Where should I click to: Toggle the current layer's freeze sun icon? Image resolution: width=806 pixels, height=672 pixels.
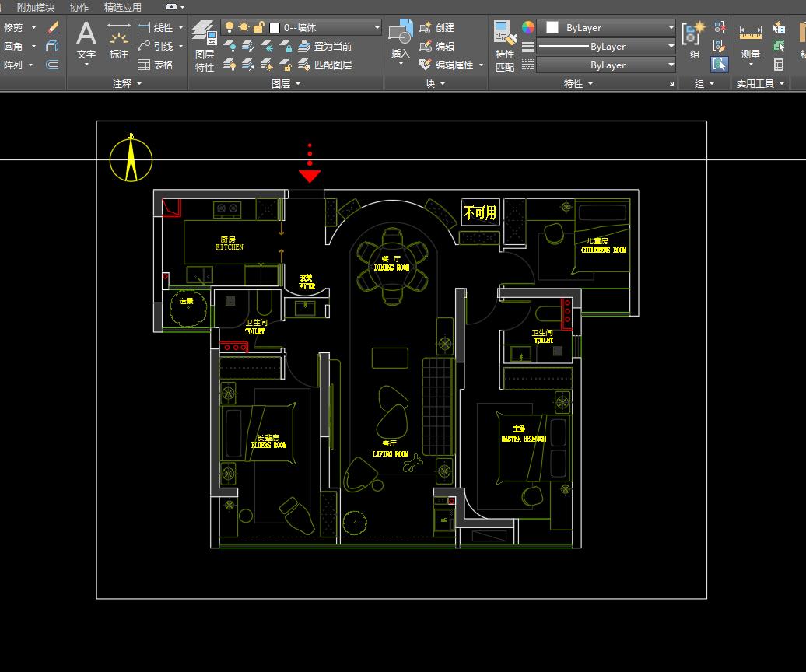[244, 27]
